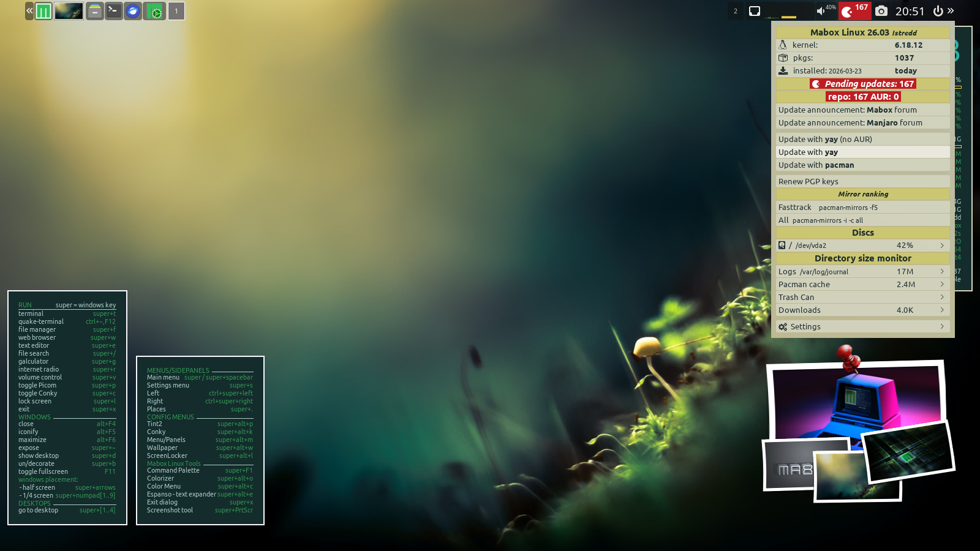
Task: Launch the web browser from the panel
Action: click(133, 11)
